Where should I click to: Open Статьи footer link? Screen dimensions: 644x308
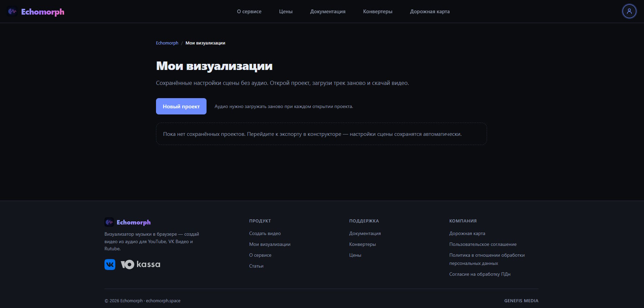click(256, 266)
